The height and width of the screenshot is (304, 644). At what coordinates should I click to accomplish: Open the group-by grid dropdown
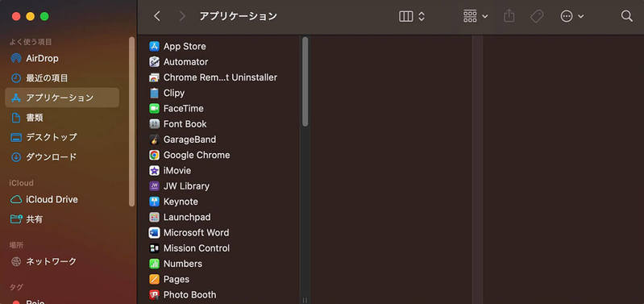(476, 16)
